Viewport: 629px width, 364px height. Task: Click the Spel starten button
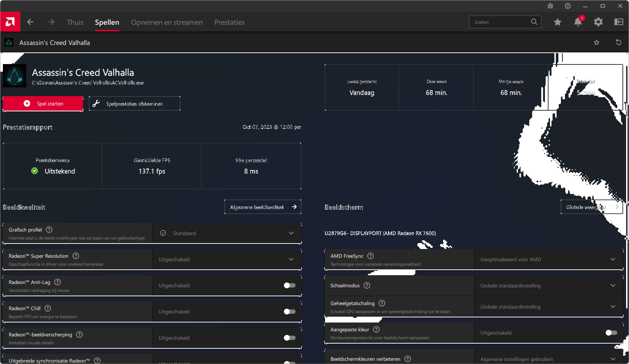coord(43,104)
